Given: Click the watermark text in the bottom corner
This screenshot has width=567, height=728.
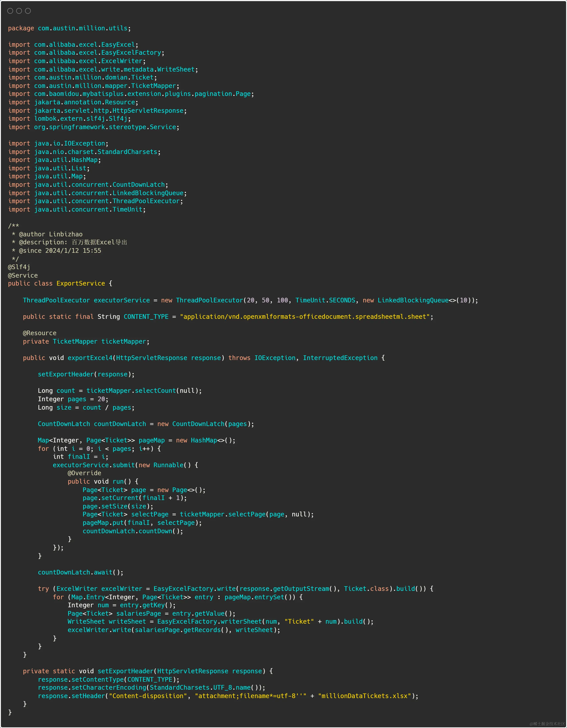Looking at the screenshot, I should [x=547, y=724].
